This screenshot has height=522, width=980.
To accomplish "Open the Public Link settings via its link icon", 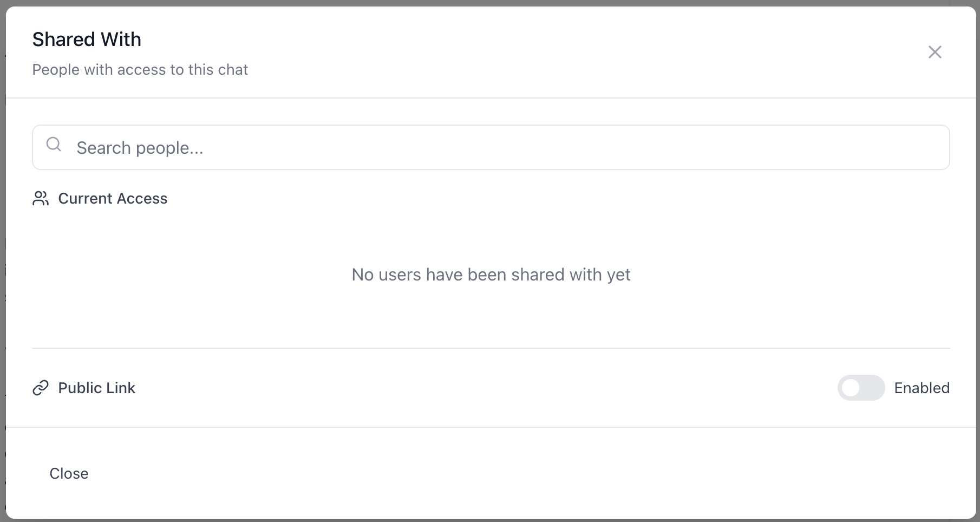I will click(x=40, y=388).
